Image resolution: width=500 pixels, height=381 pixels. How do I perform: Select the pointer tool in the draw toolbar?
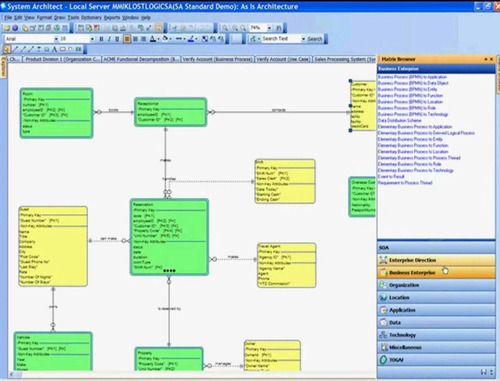tap(7, 49)
